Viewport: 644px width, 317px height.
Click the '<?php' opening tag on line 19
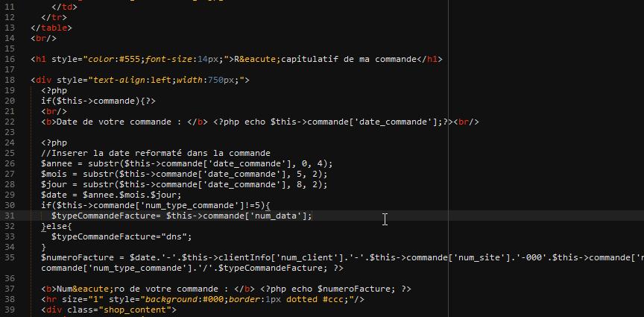tap(54, 90)
